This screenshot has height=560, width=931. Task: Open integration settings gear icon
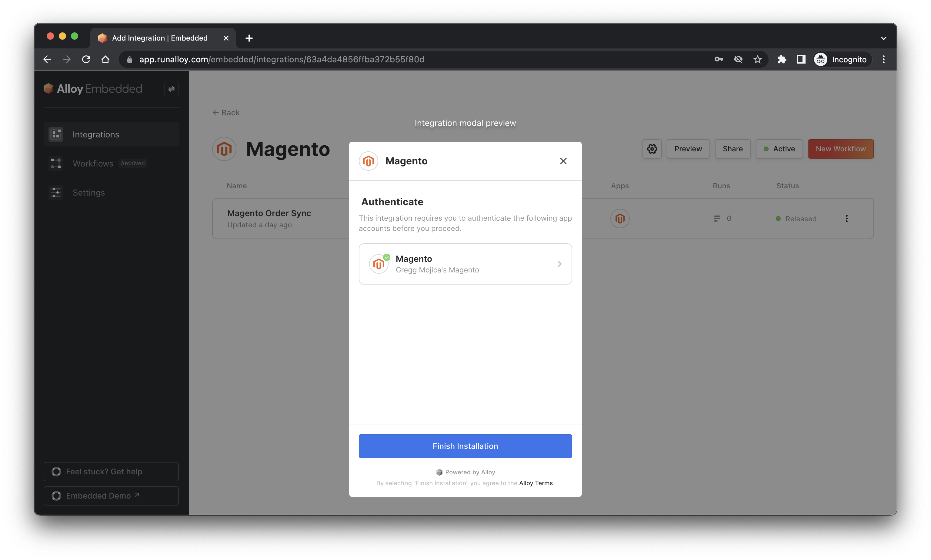(x=652, y=149)
